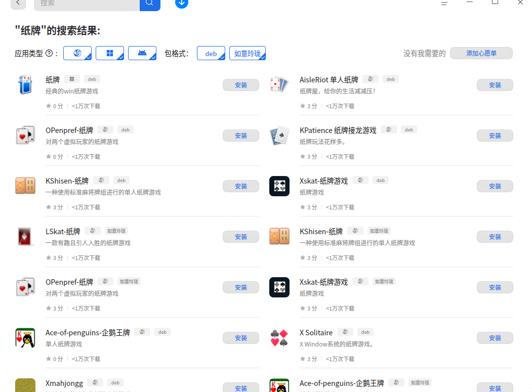Screen dimensions: 532x392
Task: Click the 添加心愿单 button
Action: (481, 53)
